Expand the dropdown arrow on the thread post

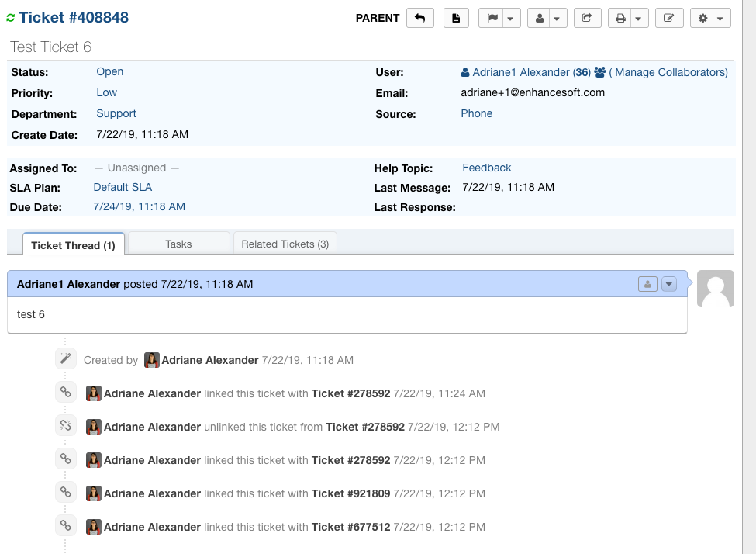pos(668,284)
